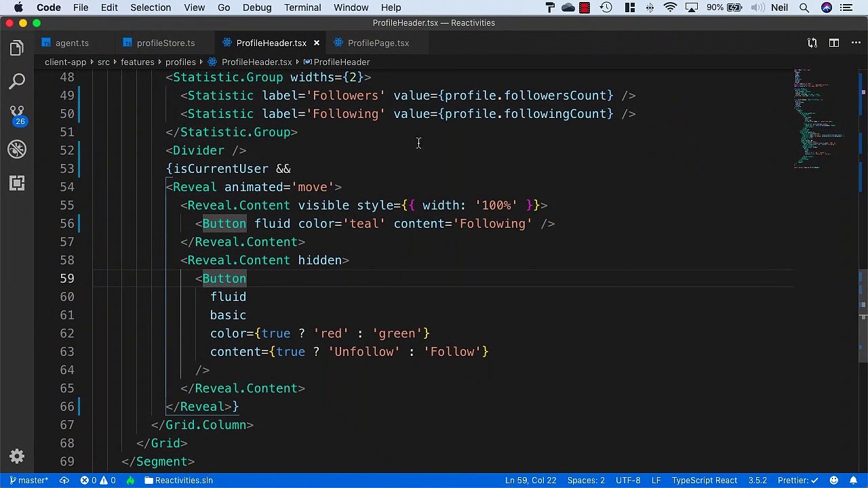
Task: Open the File menu
Action: pos(81,7)
